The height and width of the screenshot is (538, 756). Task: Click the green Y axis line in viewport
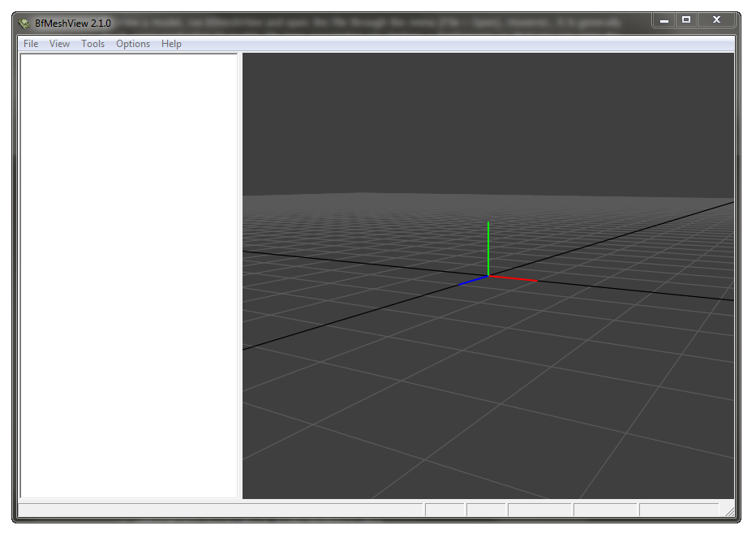[488, 248]
